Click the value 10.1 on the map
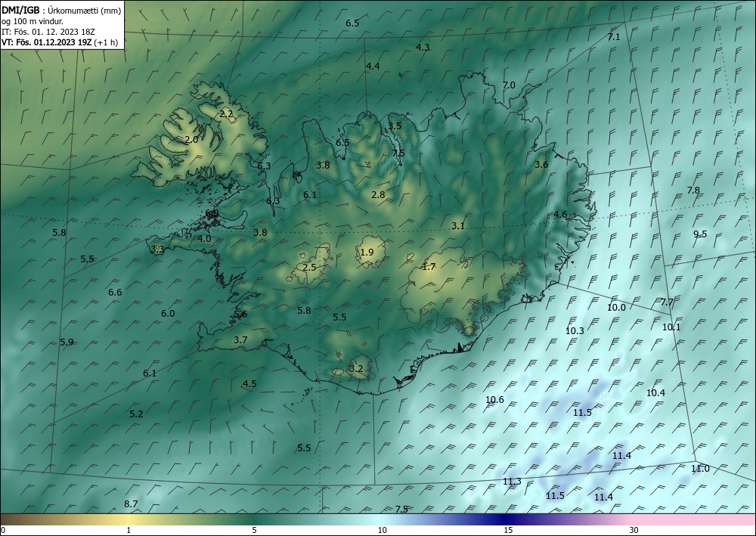Image resolution: width=756 pixels, height=536 pixels. point(671,327)
